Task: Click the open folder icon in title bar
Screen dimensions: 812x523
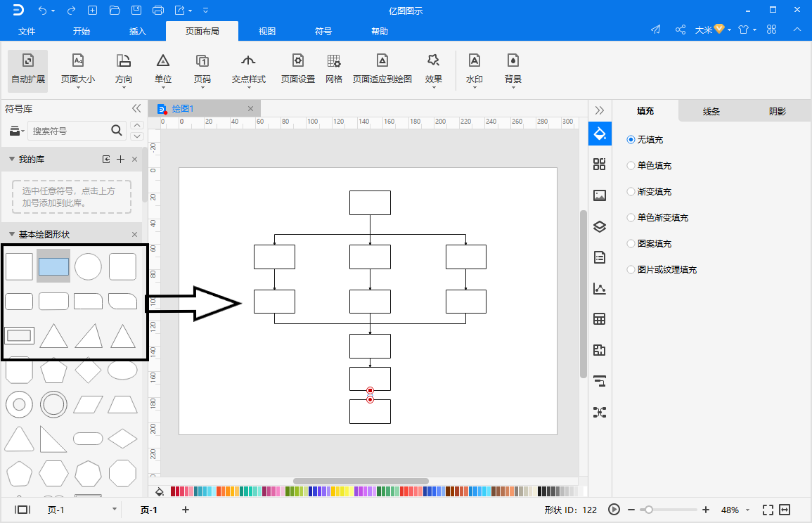Action: [115, 11]
